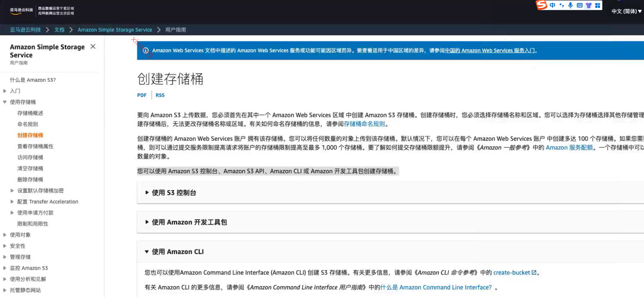Open the Sogou soft keyboard icon

click(x=579, y=5)
